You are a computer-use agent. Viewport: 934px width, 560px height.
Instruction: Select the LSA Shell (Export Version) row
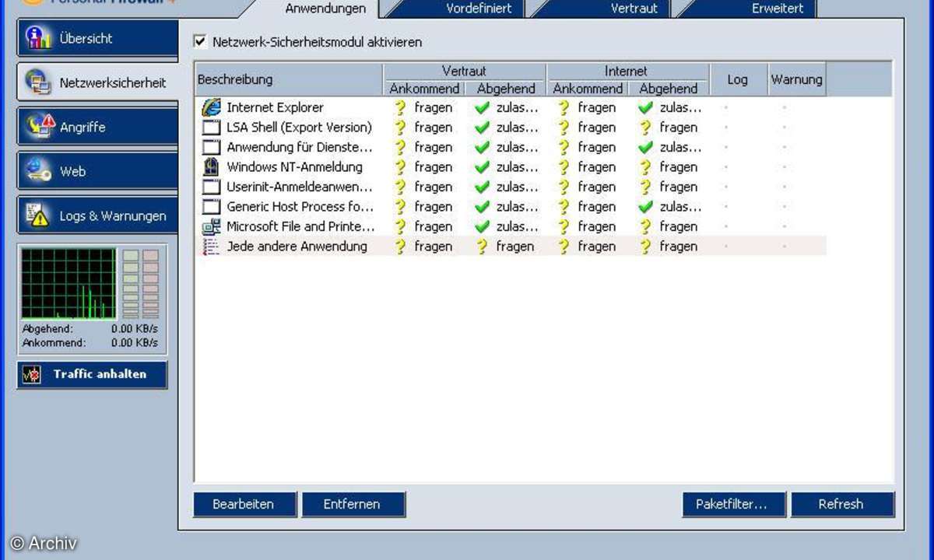tap(510, 128)
